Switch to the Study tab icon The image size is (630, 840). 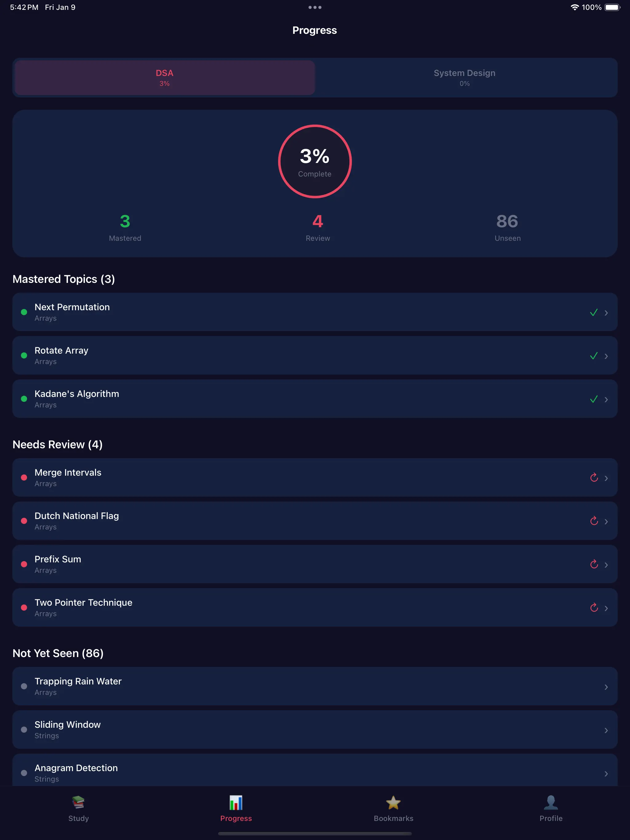(x=78, y=803)
